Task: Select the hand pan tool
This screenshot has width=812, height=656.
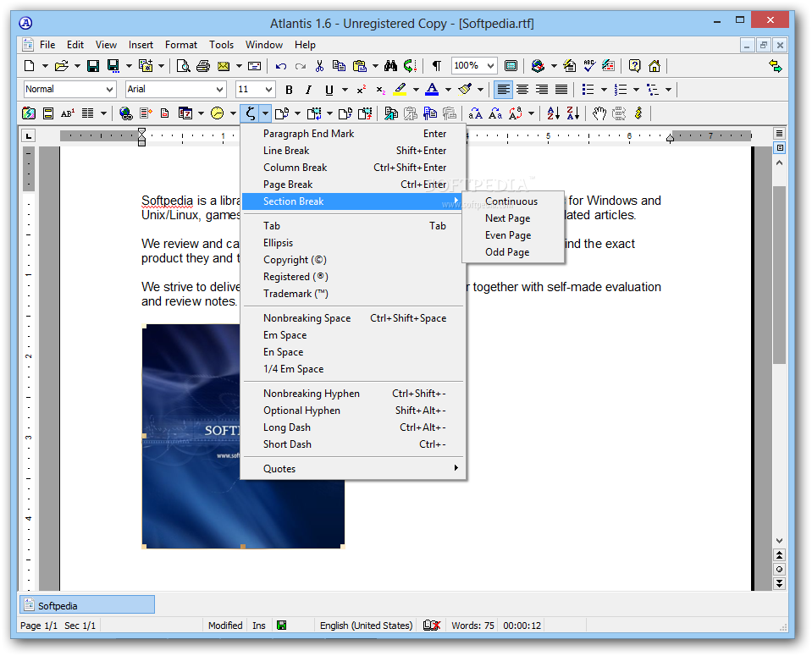Action: (599, 113)
